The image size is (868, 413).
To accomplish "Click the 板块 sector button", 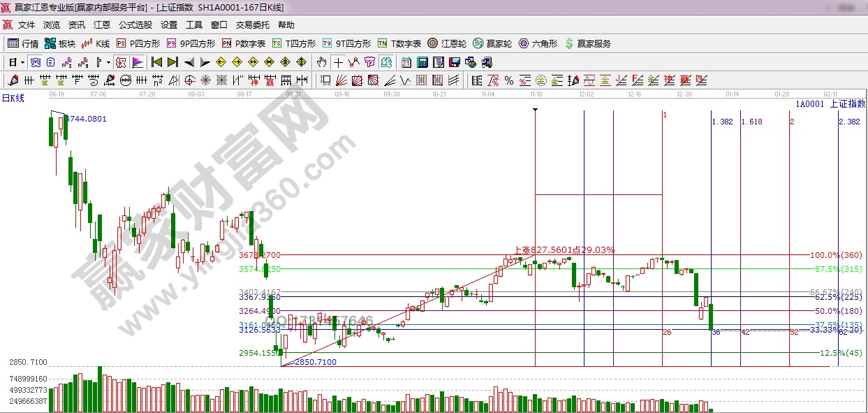I will [60, 43].
